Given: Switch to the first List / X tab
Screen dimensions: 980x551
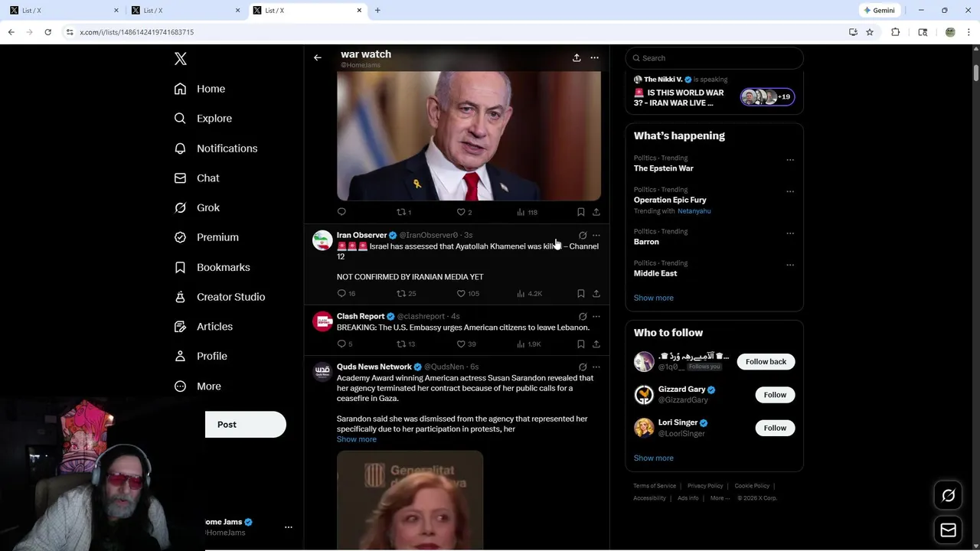Looking at the screenshot, I should pyautogui.click(x=64, y=11).
